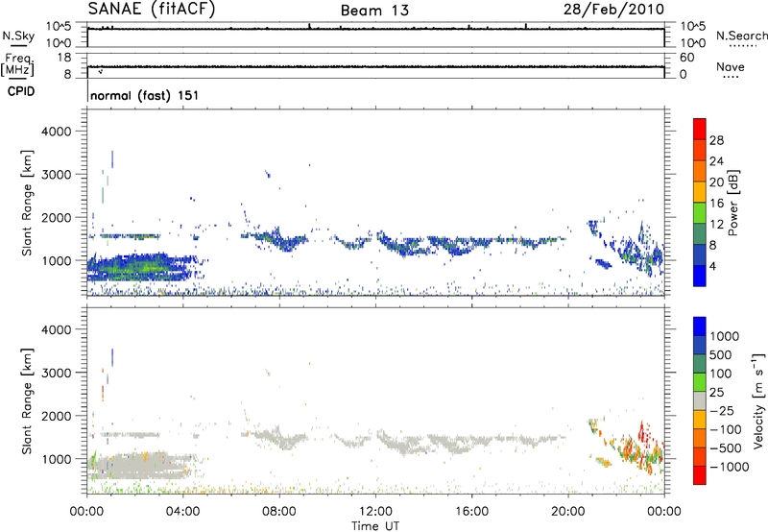Select Power colorbar segment between 20 and 24
This screenshot has height=532, width=768.
pos(700,171)
